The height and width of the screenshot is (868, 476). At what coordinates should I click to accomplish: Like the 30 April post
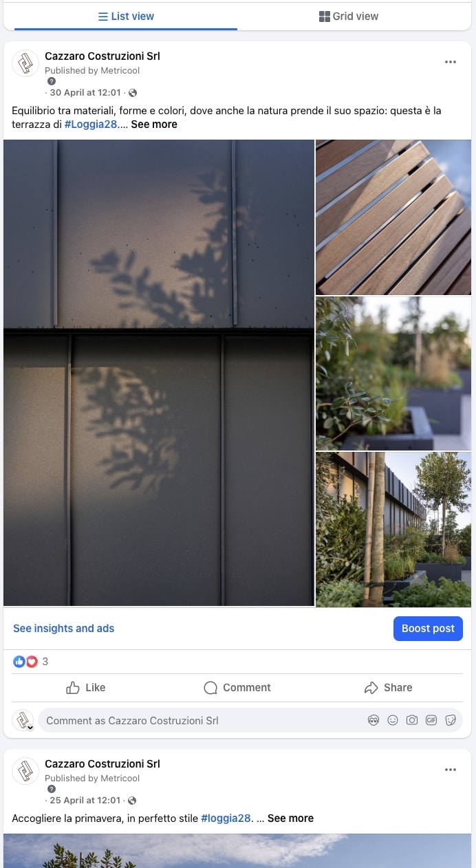coord(86,688)
